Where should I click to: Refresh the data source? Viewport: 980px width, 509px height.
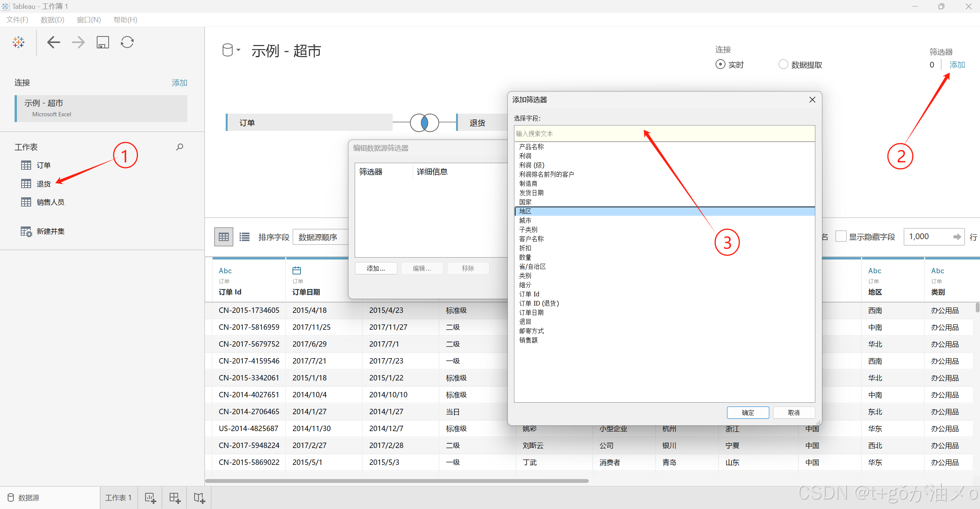click(x=127, y=42)
